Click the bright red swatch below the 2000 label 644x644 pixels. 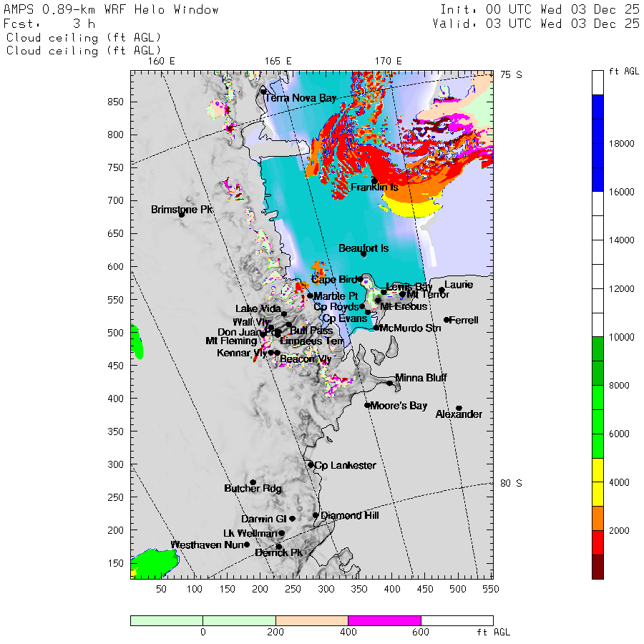(x=597, y=542)
